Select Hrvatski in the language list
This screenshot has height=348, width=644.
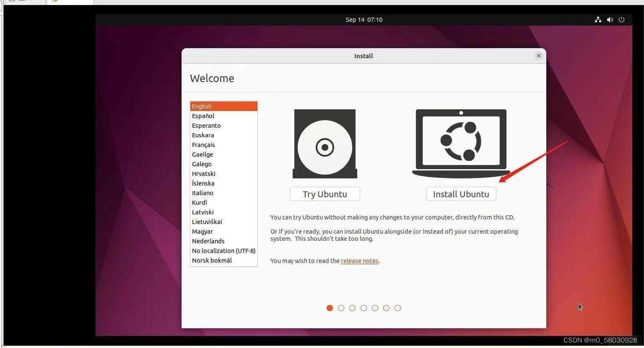click(x=224, y=174)
